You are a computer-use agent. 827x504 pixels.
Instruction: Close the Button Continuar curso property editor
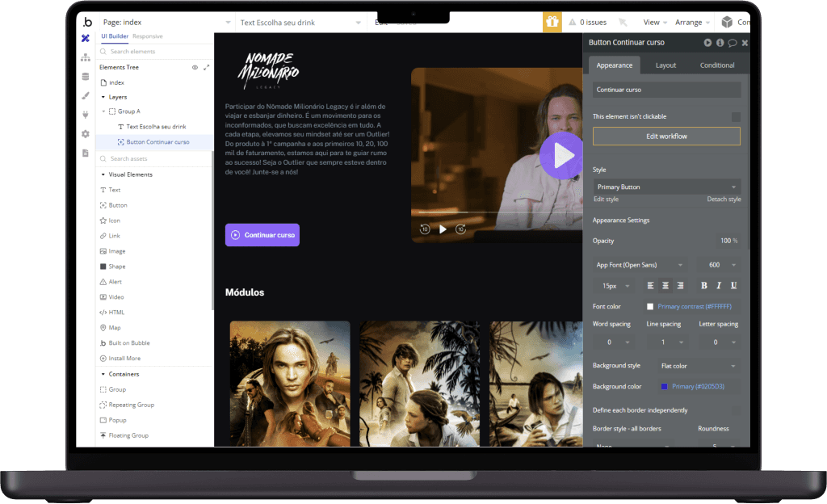(745, 43)
